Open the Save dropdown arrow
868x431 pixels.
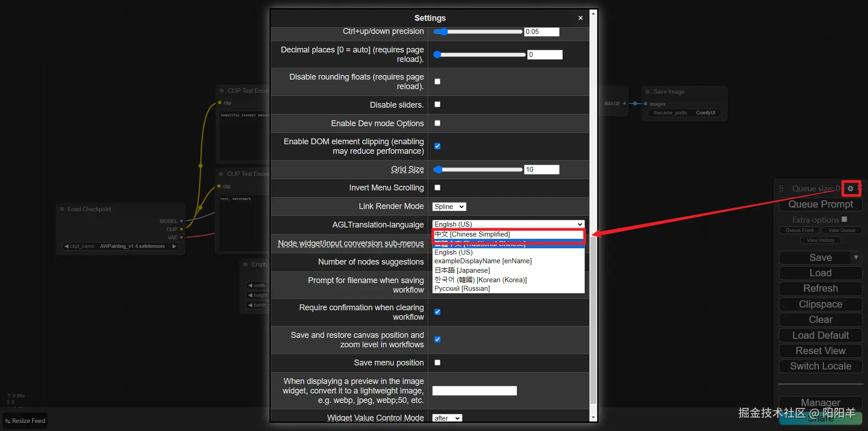856,257
